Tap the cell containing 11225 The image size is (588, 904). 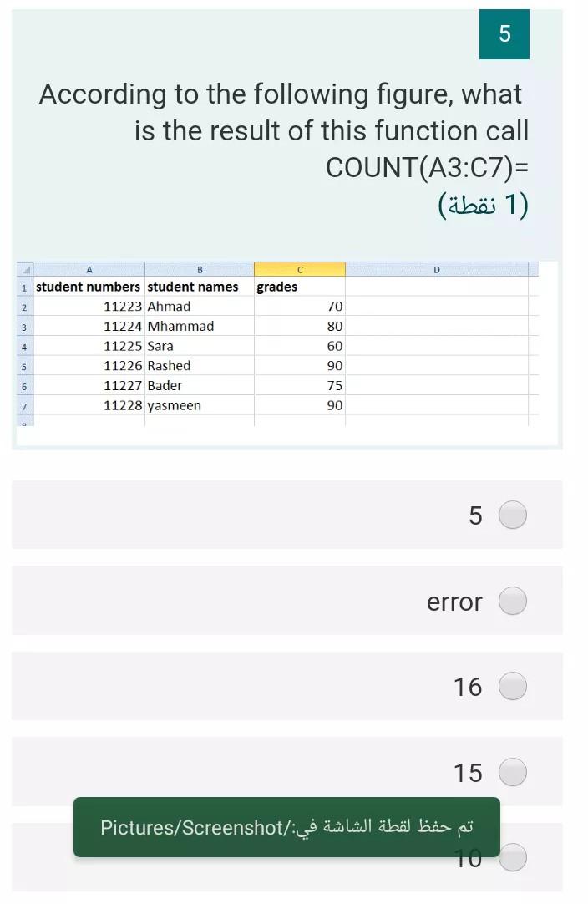coord(89,346)
